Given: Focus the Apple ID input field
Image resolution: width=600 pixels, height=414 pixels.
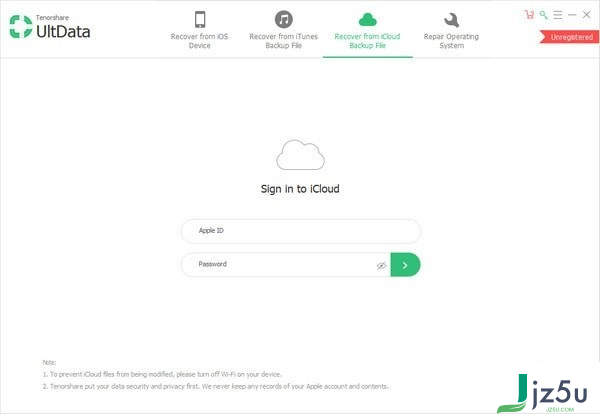Looking at the screenshot, I should click(x=301, y=231).
